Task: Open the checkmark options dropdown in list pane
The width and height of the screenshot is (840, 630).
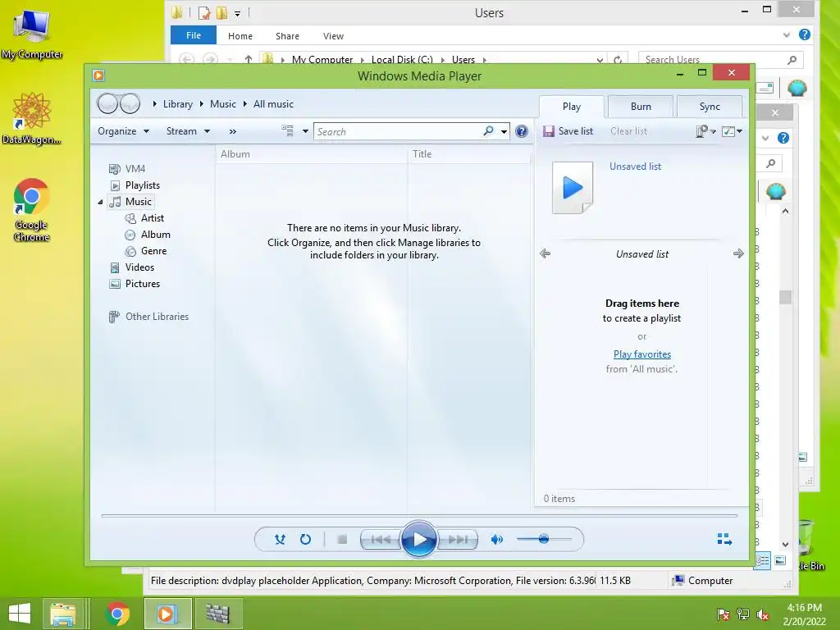Action: [732, 131]
